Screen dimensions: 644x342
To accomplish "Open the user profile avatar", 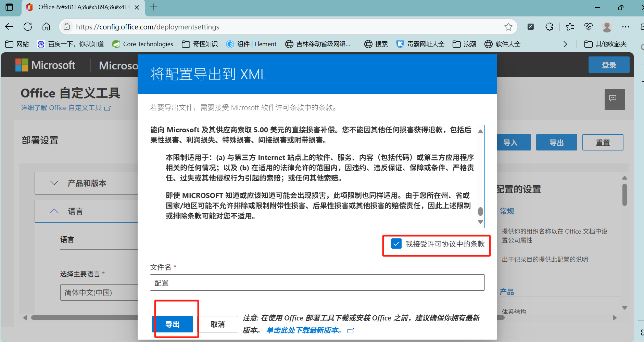I will [x=607, y=27].
